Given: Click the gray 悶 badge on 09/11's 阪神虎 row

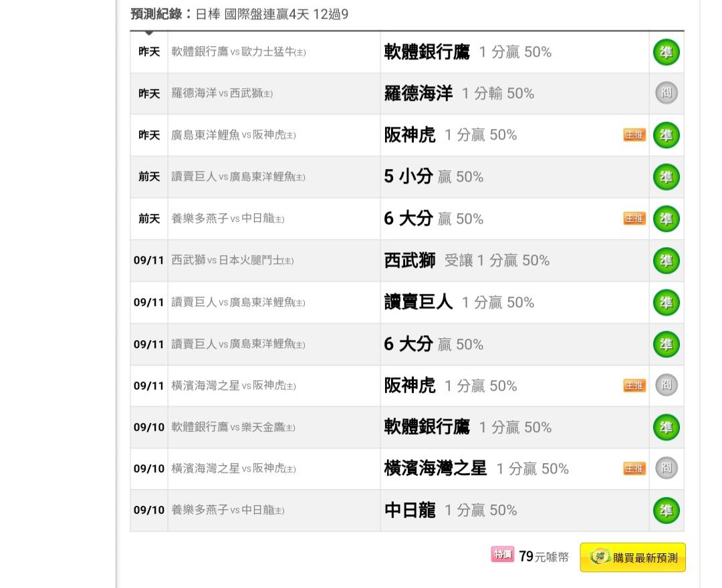Looking at the screenshot, I should pos(667,386).
